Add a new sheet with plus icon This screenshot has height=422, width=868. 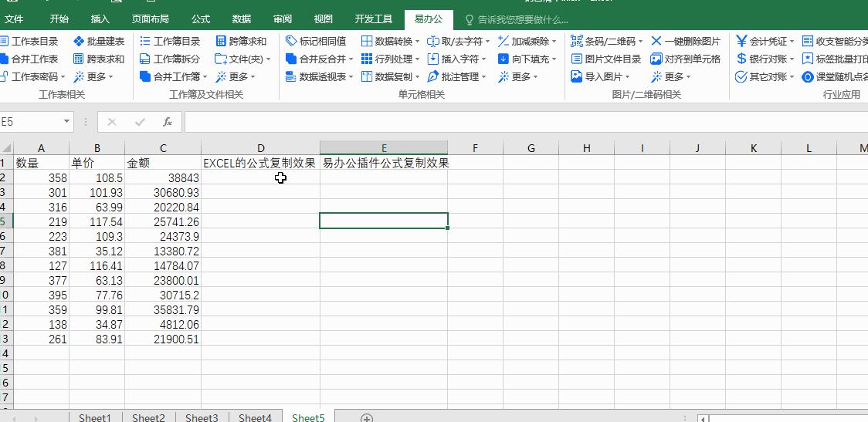[x=367, y=418]
